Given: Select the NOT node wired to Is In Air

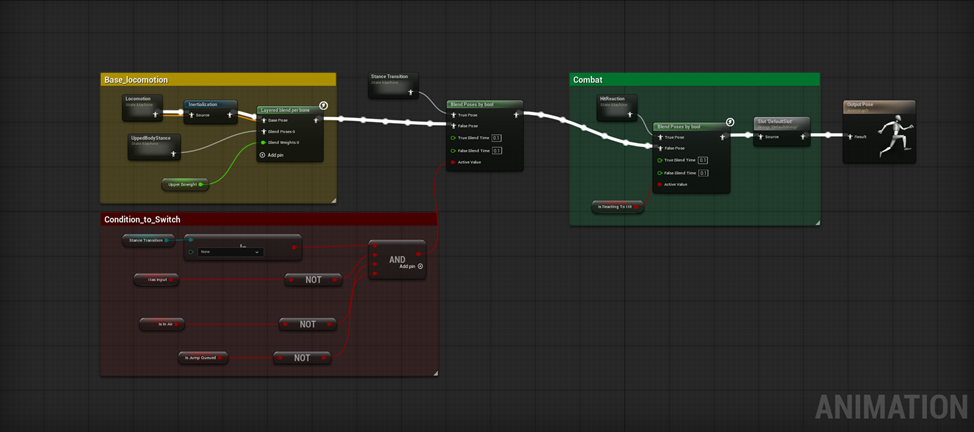Looking at the screenshot, I should point(308,324).
